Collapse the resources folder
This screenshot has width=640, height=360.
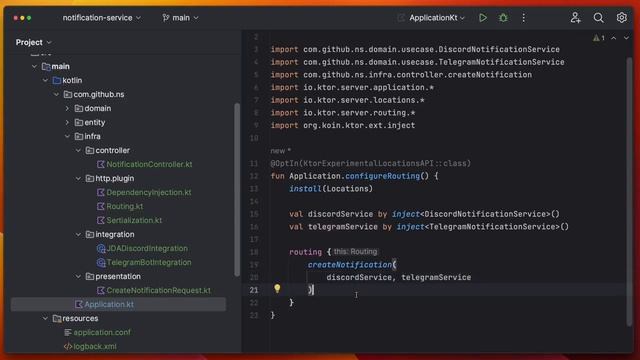click(46, 318)
